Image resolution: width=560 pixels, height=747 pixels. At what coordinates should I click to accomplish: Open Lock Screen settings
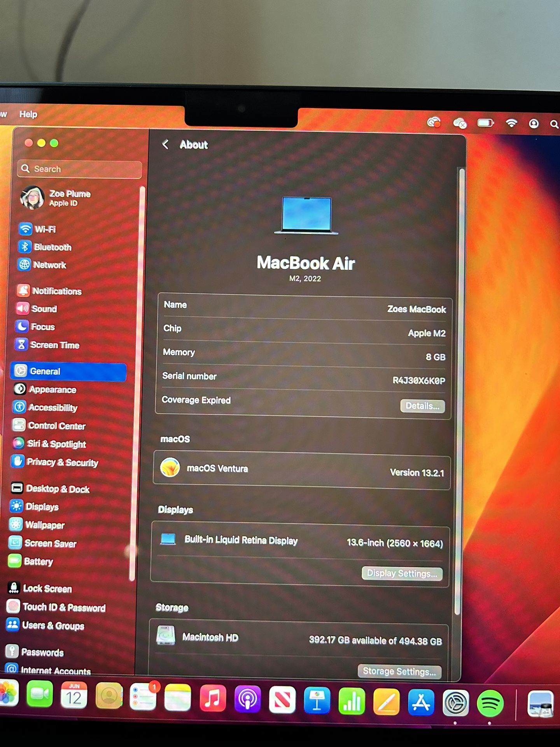click(x=40, y=588)
